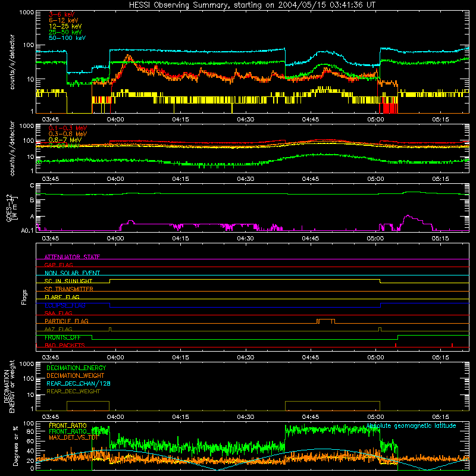Click the '12-25 keV' legend label
The height and width of the screenshot is (476, 476).
[x=65, y=26]
